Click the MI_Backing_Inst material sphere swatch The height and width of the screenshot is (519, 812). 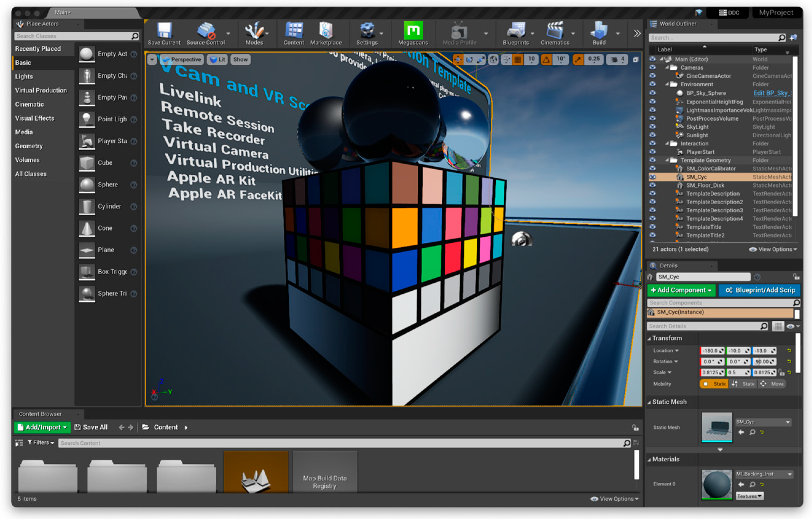tap(716, 484)
